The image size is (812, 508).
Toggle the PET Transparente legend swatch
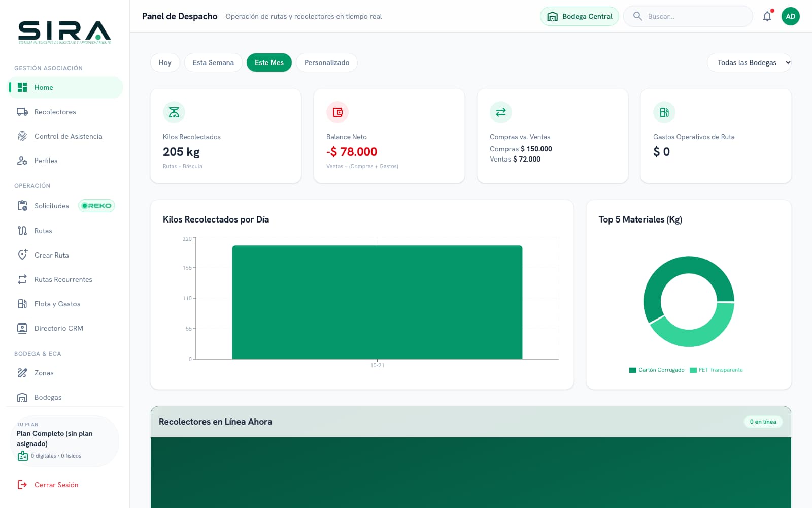(693, 370)
